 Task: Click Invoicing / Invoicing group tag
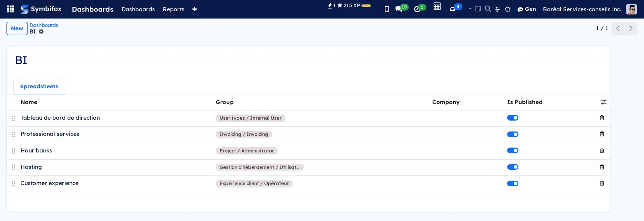pos(244,134)
